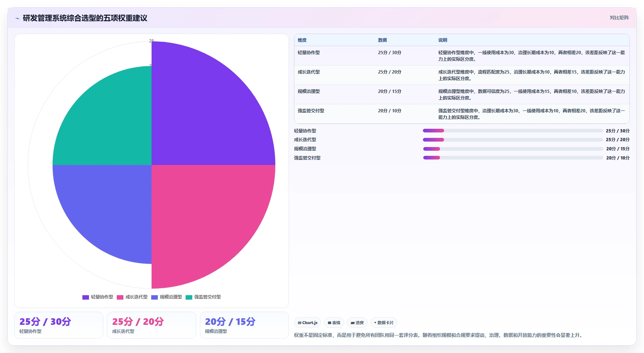This screenshot has height=353, width=644.
Task: Click 规模治理型 label beside its progress bar
Action: (x=305, y=149)
